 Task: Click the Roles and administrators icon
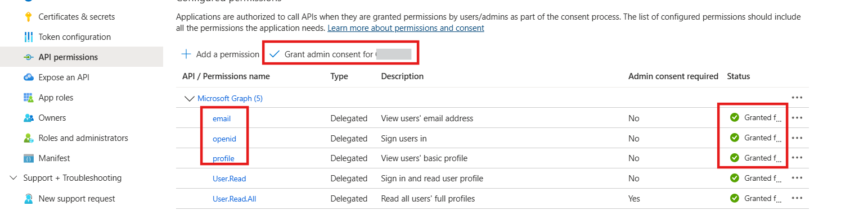click(x=29, y=138)
